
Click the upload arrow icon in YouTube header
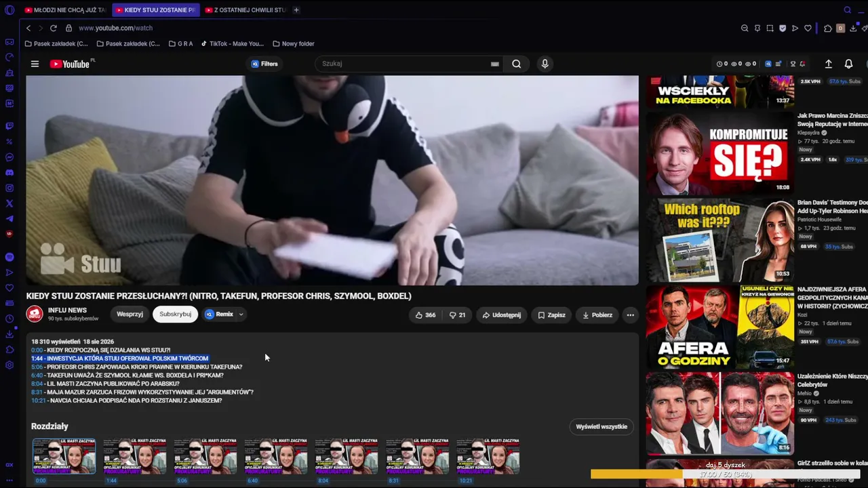828,64
